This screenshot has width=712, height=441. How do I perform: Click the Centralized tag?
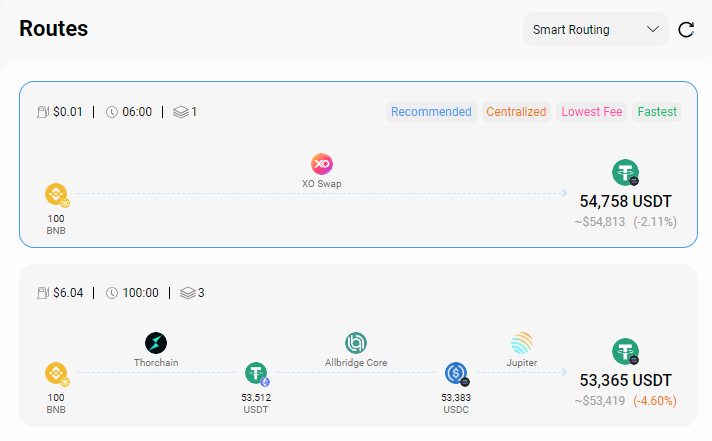(516, 112)
